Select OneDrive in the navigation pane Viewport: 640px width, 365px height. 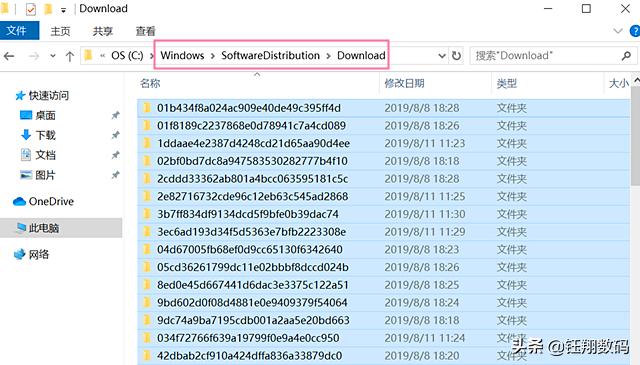[x=43, y=201]
